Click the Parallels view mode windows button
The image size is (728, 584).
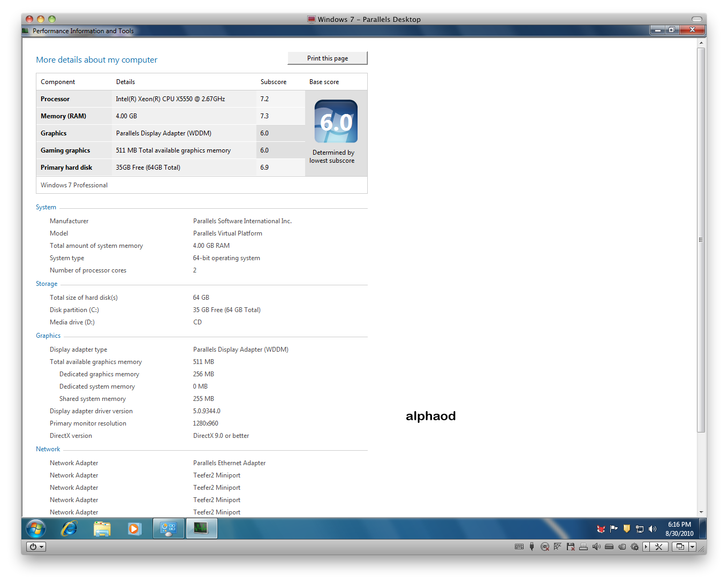pyautogui.click(x=680, y=547)
